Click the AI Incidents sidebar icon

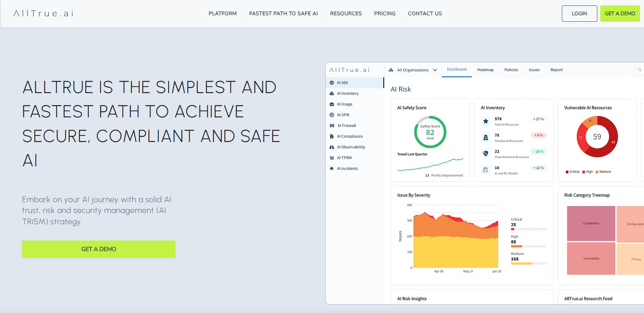click(332, 168)
